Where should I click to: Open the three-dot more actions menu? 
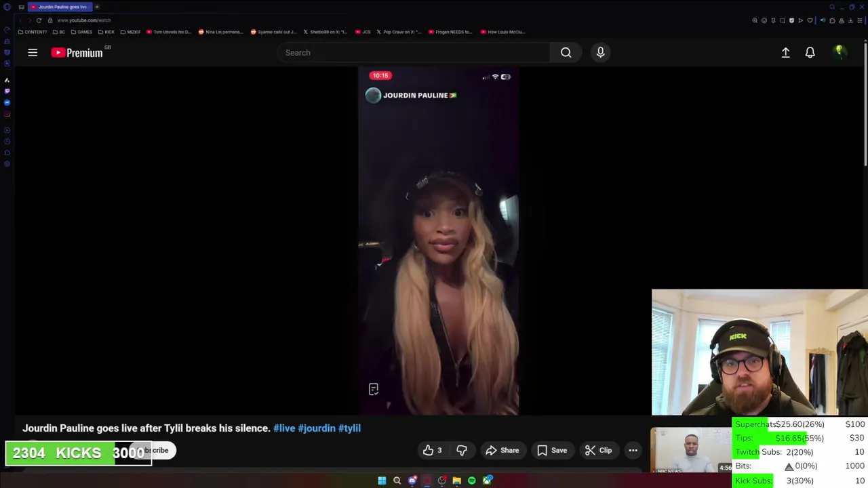(633, 450)
